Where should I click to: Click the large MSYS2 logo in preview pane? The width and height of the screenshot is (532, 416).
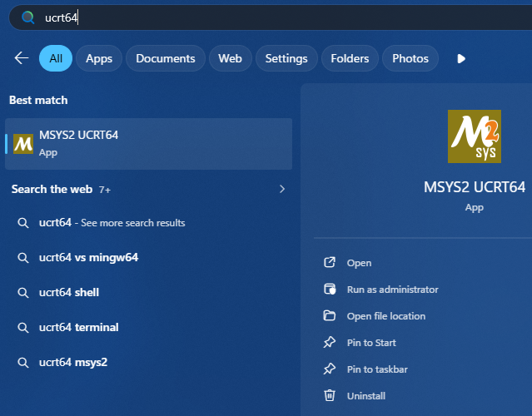(x=475, y=136)
